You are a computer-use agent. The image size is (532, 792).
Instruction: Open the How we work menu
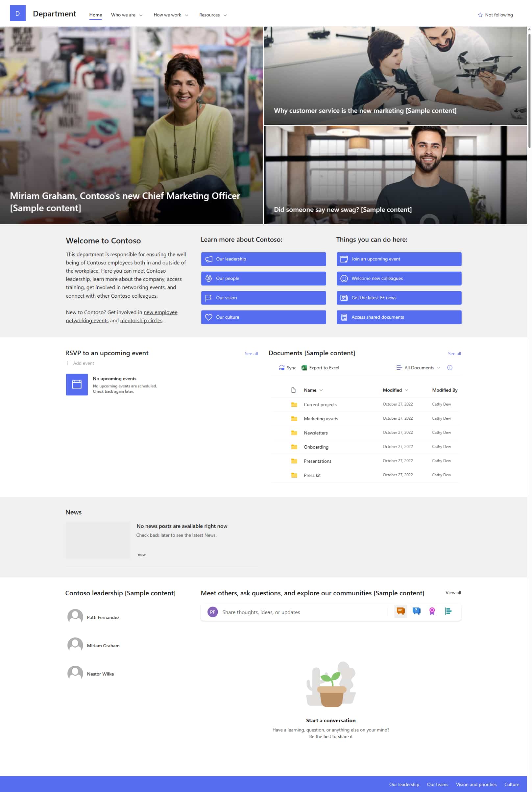[171, 15]
